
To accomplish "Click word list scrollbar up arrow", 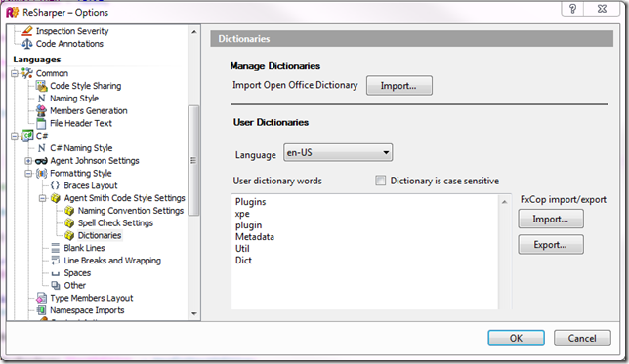I will pos(505,202).
